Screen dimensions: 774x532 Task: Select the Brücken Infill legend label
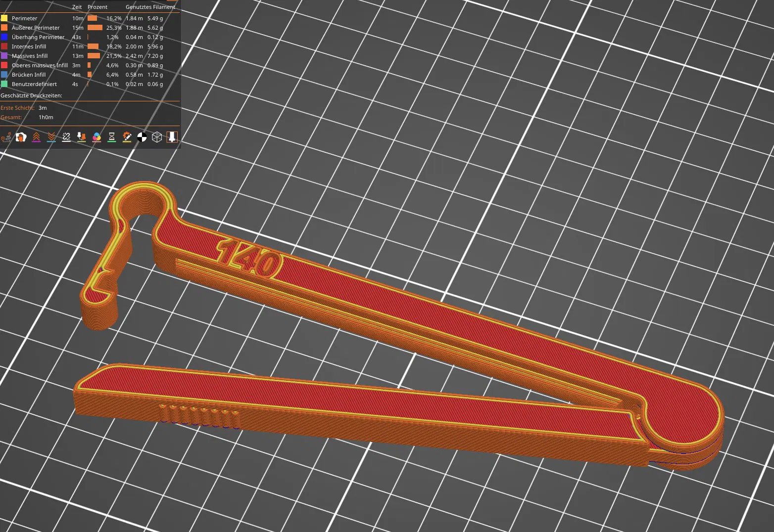tap(29, 75)
